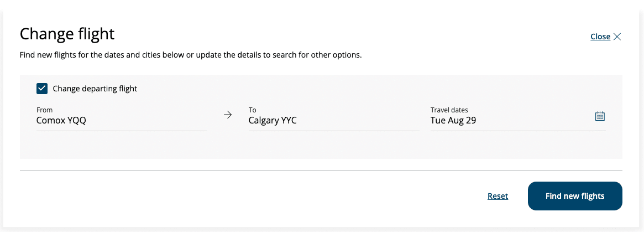The height and width of the screenshot is (232, 644).
Task: Click the arrow between From and To
Action: coord(228,115)
